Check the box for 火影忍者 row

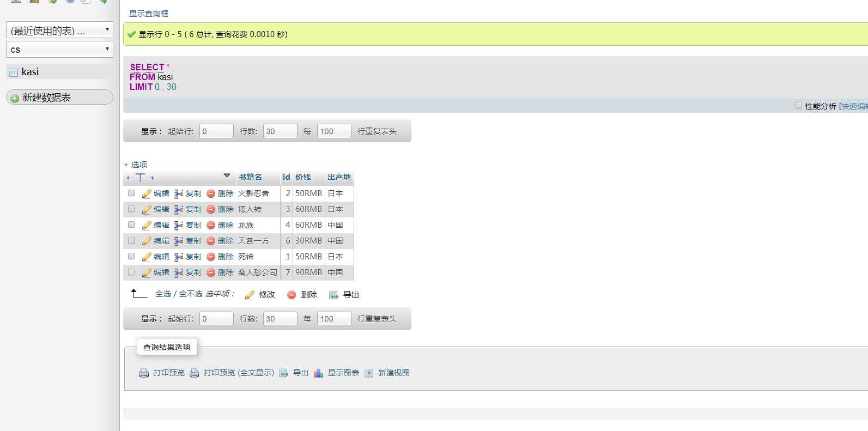point(131,193)
